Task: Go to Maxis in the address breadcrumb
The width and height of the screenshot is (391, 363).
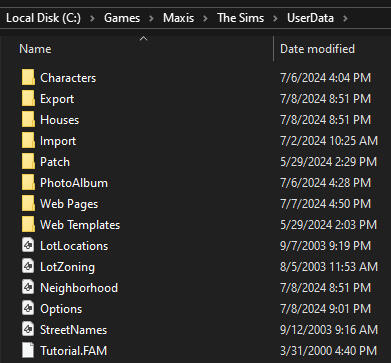Action: (178, 18)
